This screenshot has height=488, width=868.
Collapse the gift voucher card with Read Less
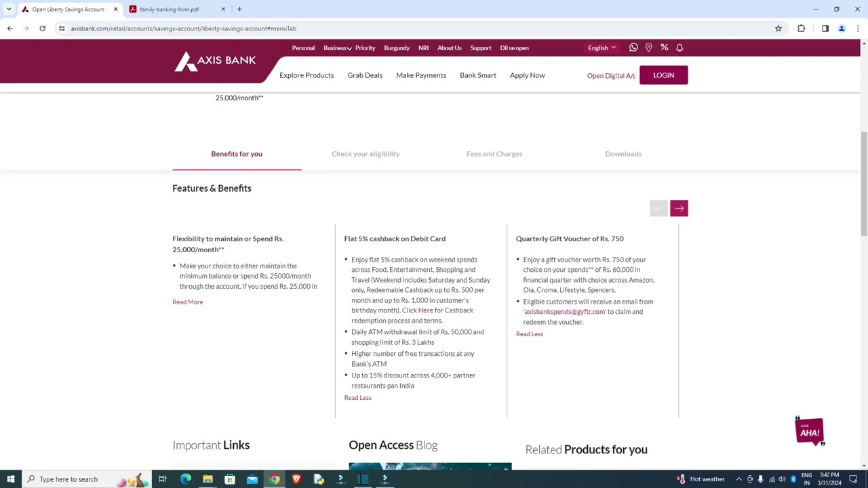click(x=530, y=334)
